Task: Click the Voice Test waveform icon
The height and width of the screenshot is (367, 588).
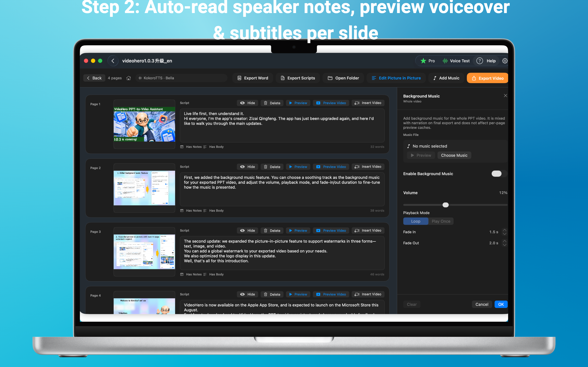Action: [445, 61]
